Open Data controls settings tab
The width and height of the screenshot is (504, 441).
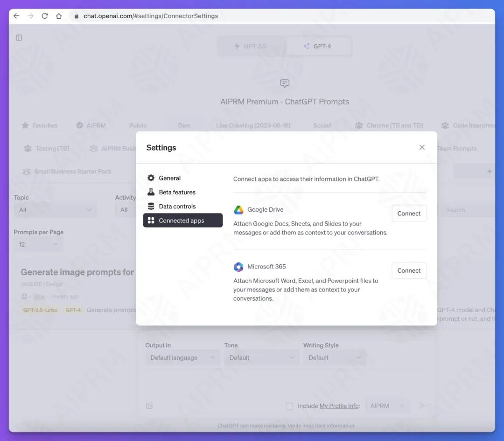tap(182, 206)
